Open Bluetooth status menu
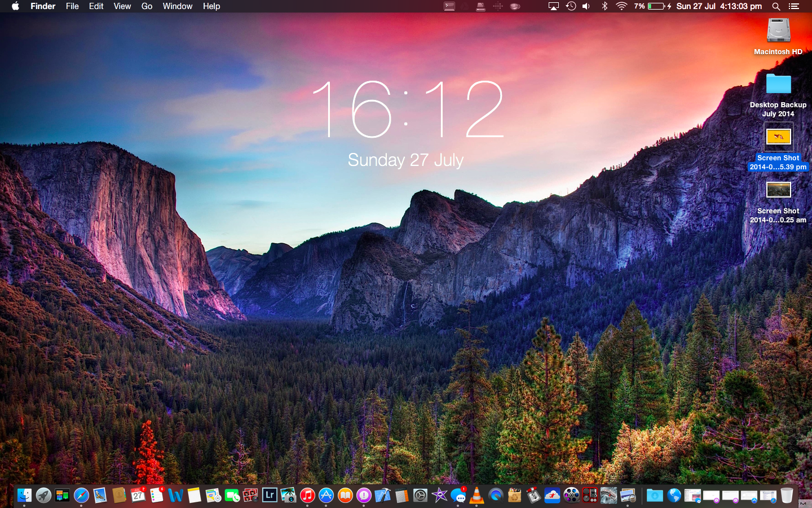 coord(604,6)
